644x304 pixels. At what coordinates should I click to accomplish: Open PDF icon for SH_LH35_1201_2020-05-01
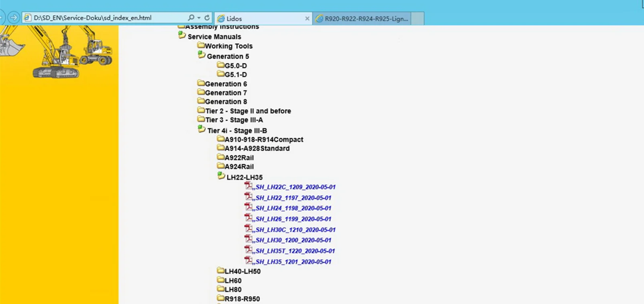coord(249,260)
